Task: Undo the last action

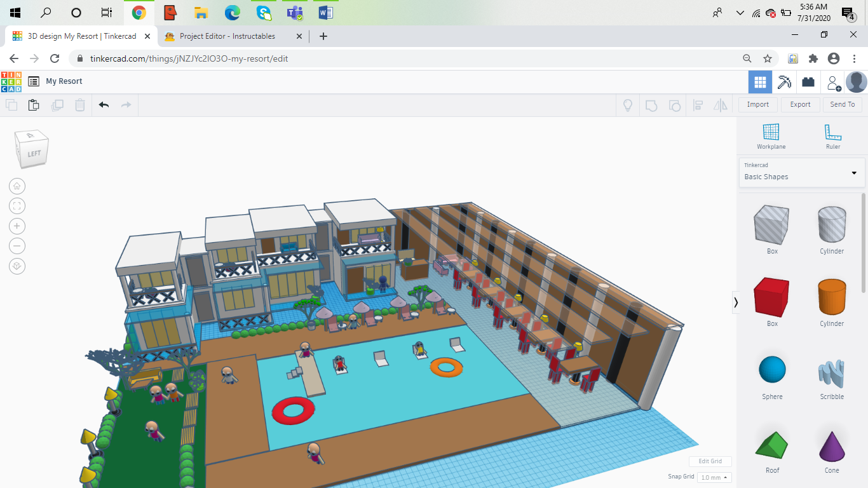Action: pos(104,105)
